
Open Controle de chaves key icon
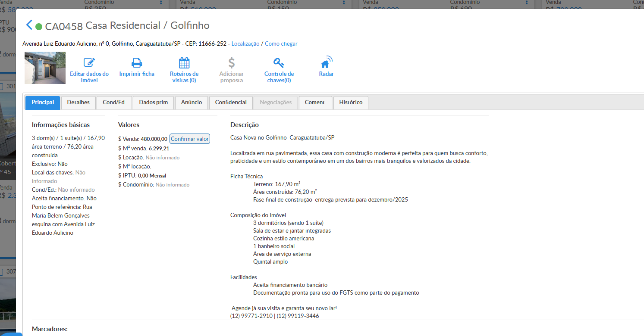pos(279,63)
